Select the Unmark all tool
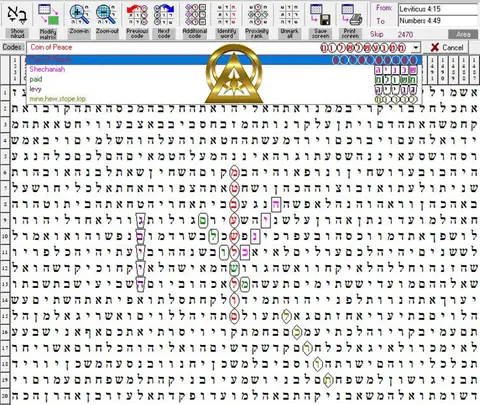The height and width of the screenshot is (405, 480). tap(289, 14)
